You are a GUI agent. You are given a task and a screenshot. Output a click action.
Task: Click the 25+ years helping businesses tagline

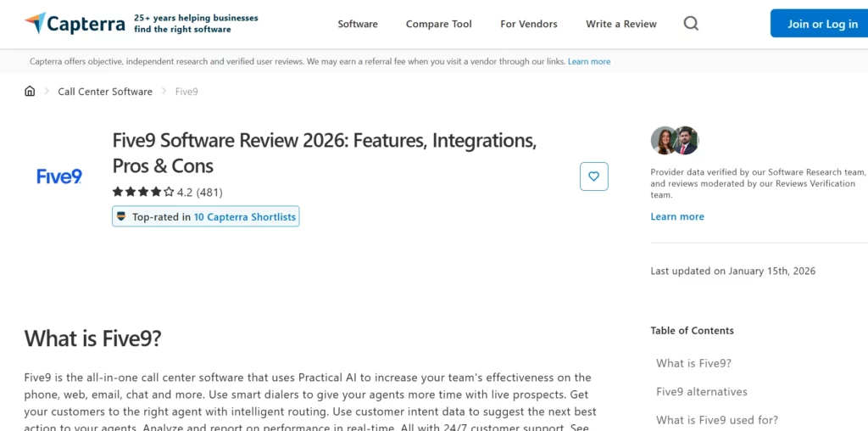tap(196, 24)
